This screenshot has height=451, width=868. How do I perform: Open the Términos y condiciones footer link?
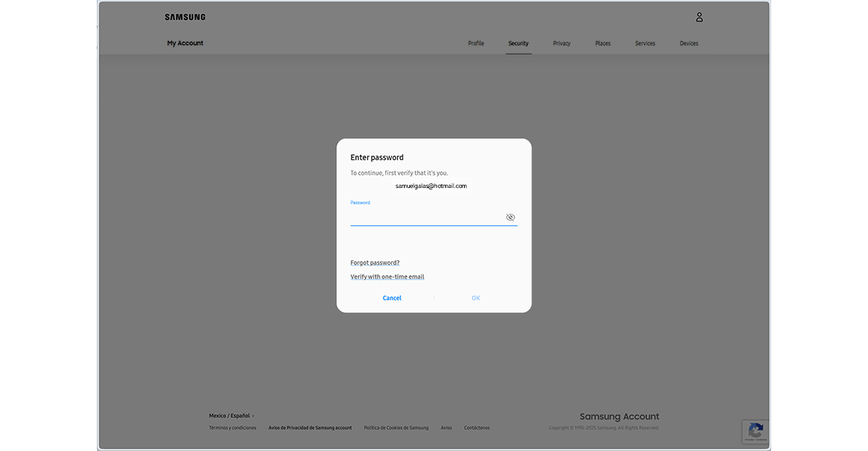coord(231,427)
